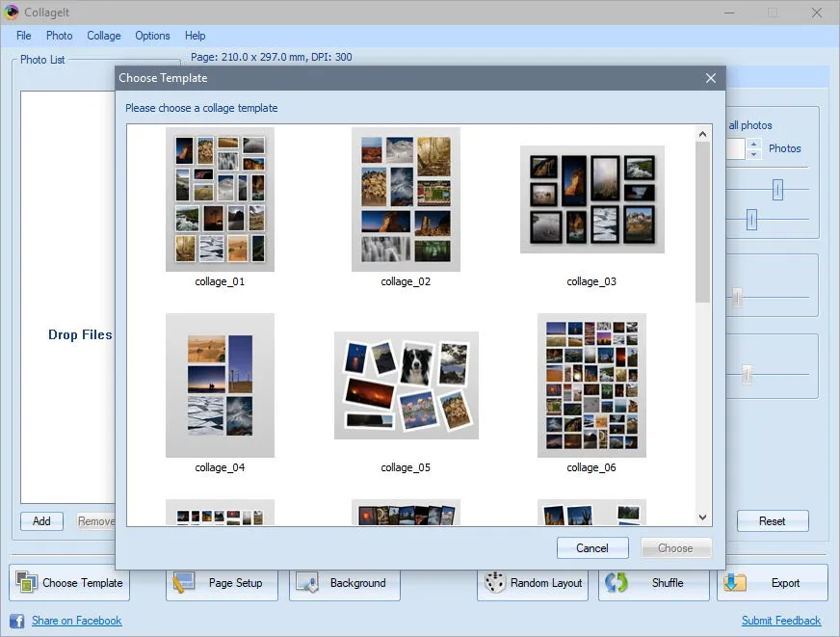The width and height of the screenshot is (840, 637).
Task: Click the Facebook logo icon
Action: coord(16,621)
